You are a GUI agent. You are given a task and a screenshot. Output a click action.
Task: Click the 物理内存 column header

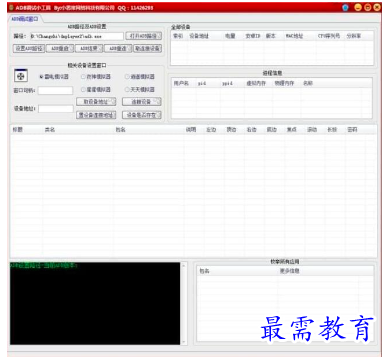284,83
